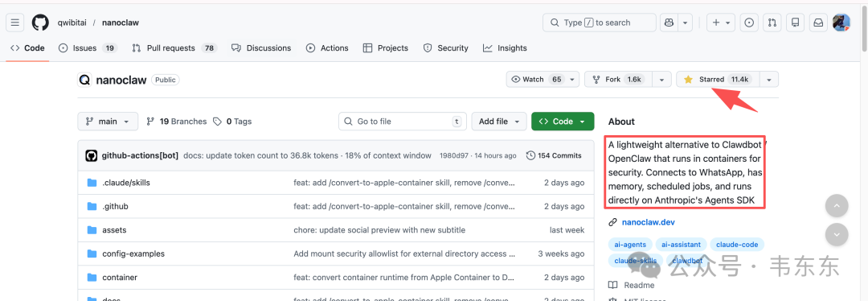Click the github-actions[bot] avatar

click(x=92, y=156)
